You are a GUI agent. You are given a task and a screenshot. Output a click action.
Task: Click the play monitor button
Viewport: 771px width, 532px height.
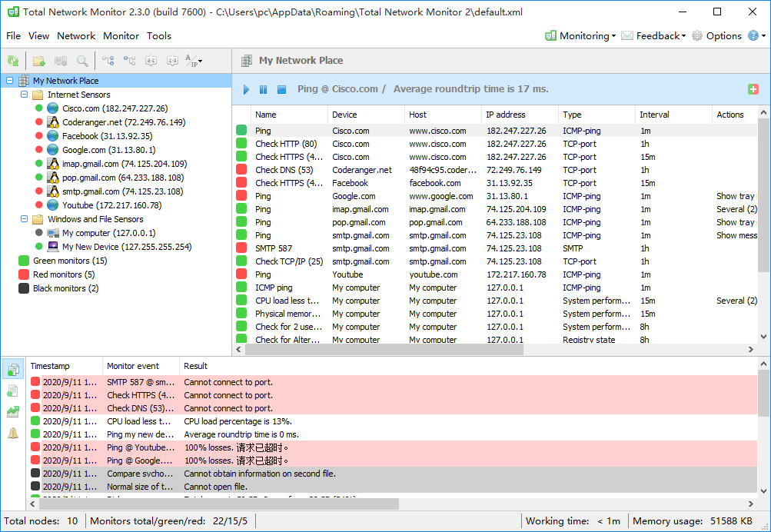coord(246,89)
